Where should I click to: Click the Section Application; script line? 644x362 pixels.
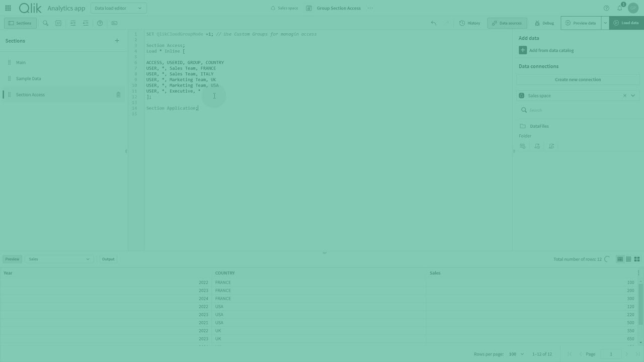[172, 108]
